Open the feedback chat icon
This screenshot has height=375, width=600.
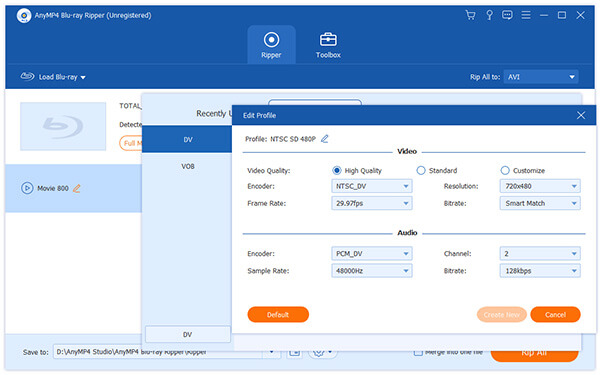507,15
